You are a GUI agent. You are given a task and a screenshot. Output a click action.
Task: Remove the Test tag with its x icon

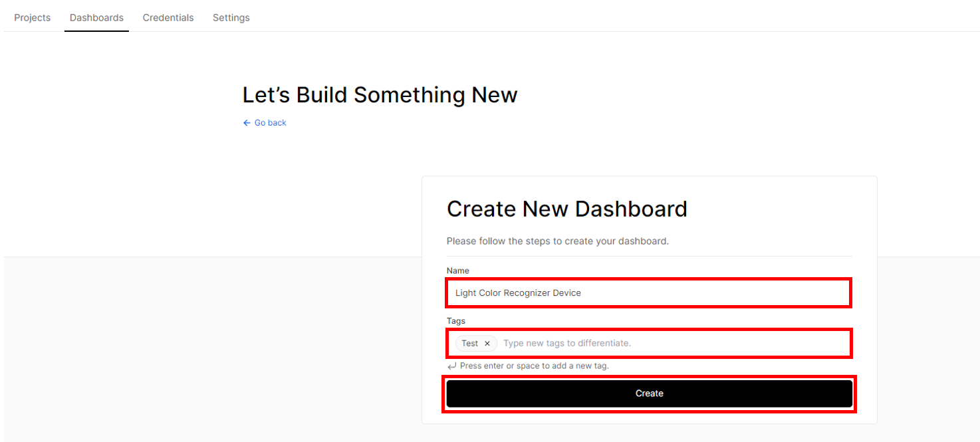coord(487,344)
